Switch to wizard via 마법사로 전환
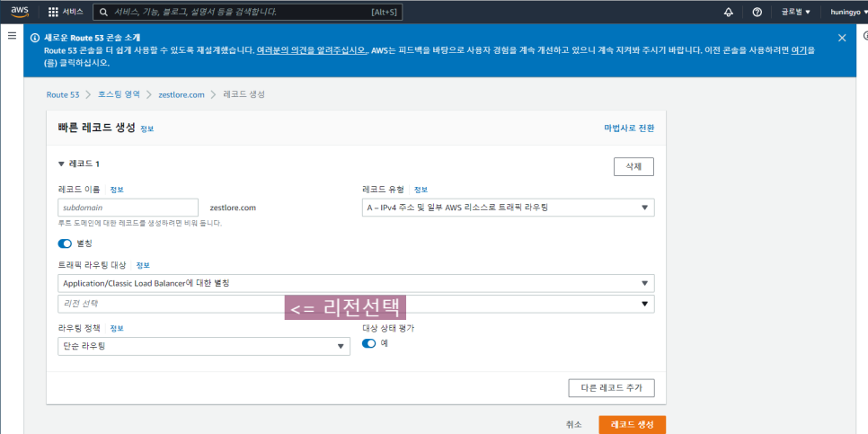The image size is (868, 434). (x=629, y=128)
